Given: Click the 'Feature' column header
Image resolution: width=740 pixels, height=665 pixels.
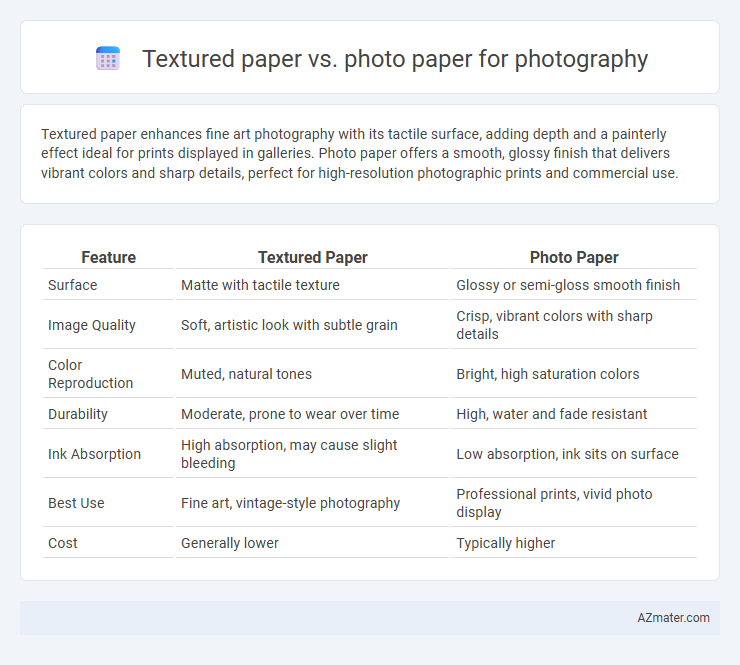Looking at the screenshot, I should (x=109, y=257).
